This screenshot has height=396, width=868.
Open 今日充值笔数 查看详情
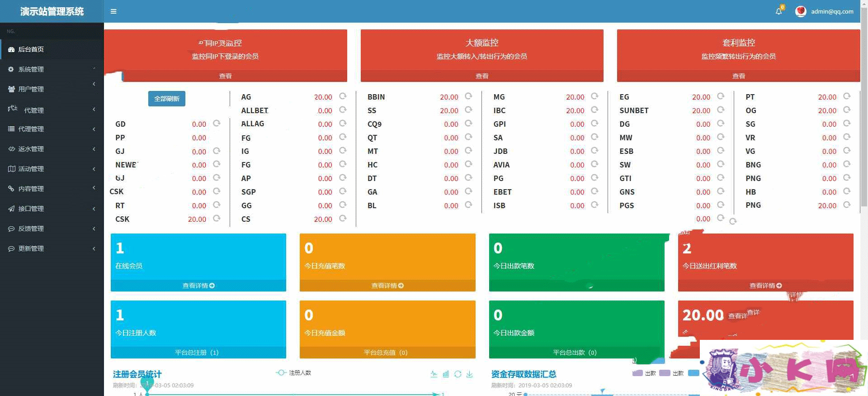[387, 286]
